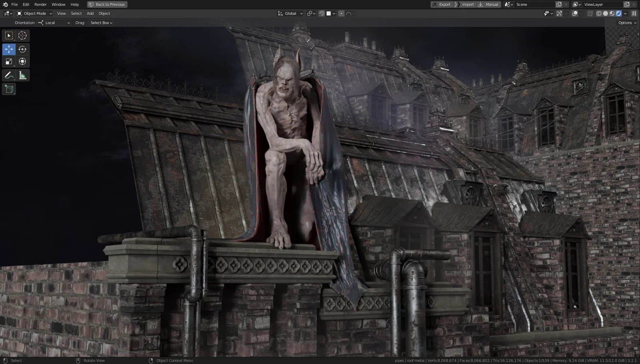Pause the rendered viewport with the pause icon
This screenshot has height=364, width=640.
click(x=634, y=13)
